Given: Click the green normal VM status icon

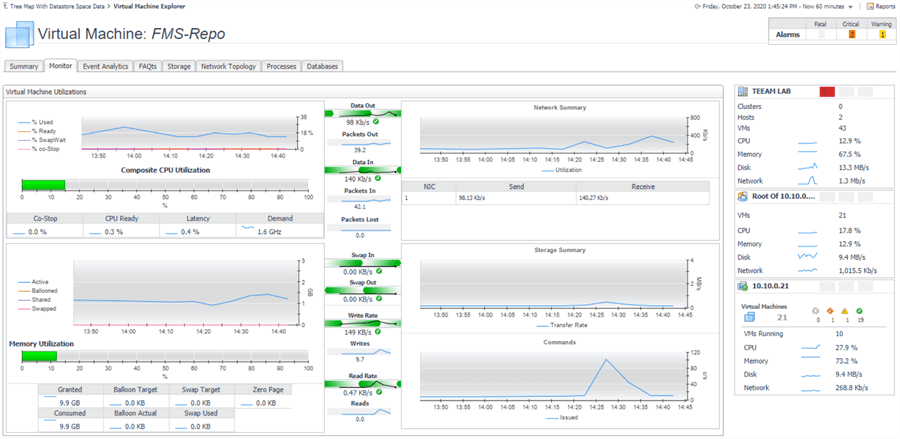Looking at the screenshot, I should pyautogui.click(x=859, y=311).
